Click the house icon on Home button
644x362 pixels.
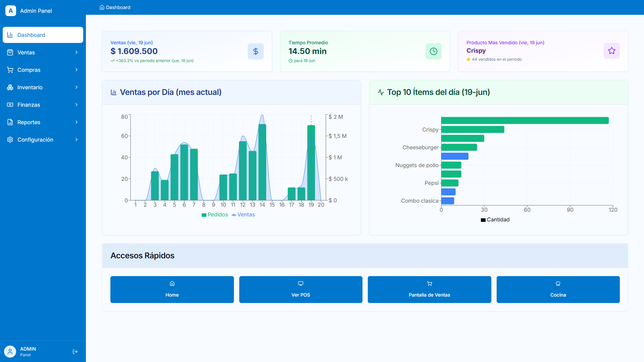172,283
